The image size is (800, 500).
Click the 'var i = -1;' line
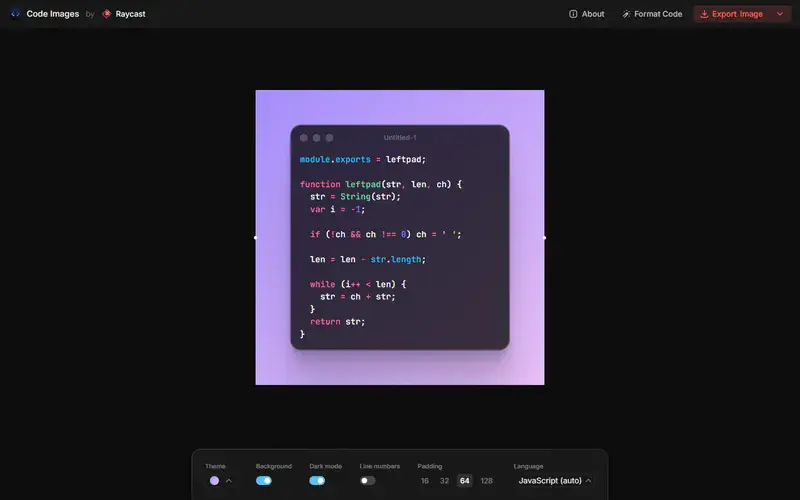click(337, 209)
